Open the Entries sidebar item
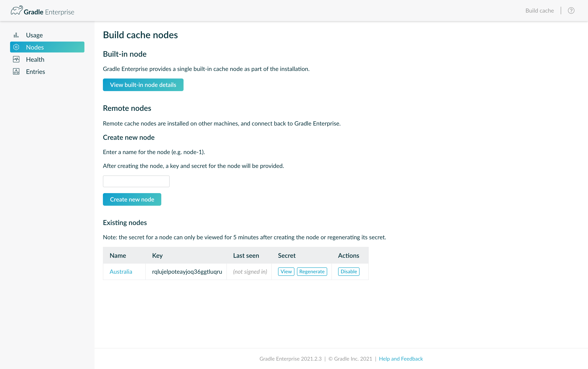Screen dimensions: 588x369 [35, 72]
